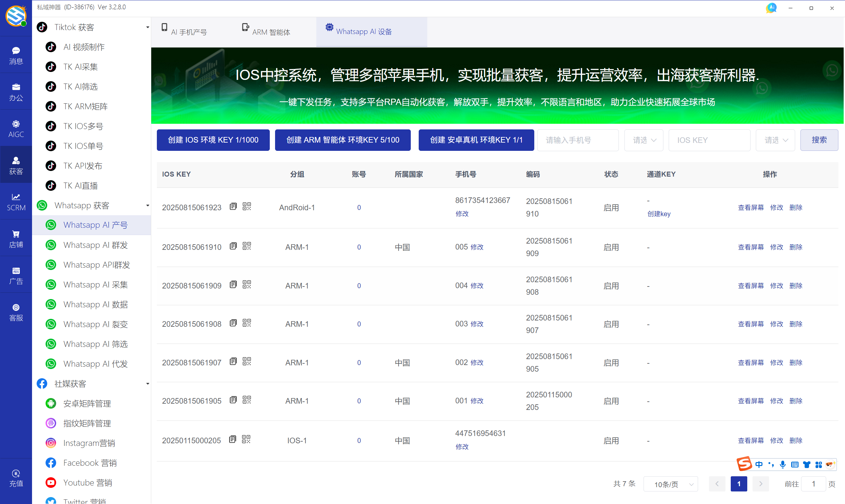Click page 1 in pagination control

point(739,484)
